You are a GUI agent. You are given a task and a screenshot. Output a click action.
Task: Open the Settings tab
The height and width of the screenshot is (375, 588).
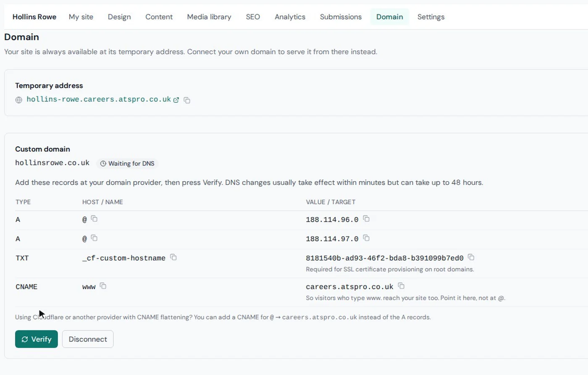431,17
